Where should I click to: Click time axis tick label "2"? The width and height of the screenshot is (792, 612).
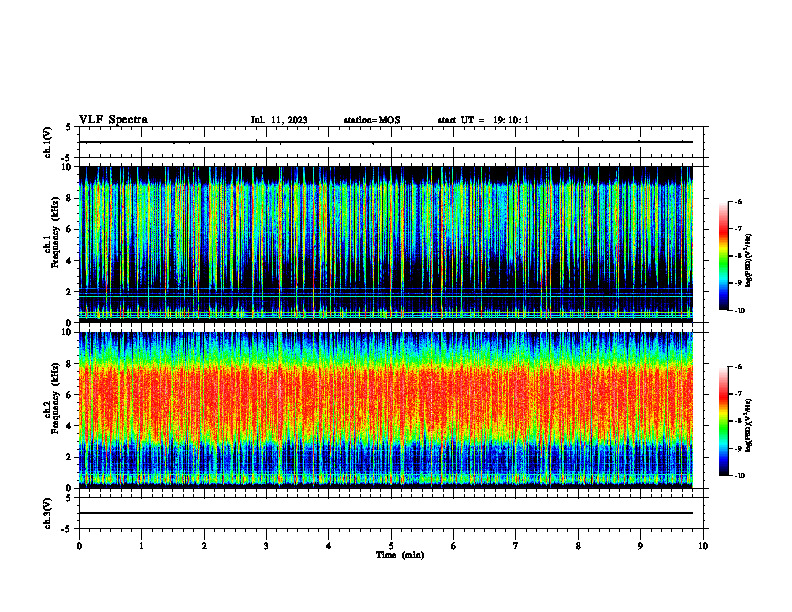tap(204, 546)
